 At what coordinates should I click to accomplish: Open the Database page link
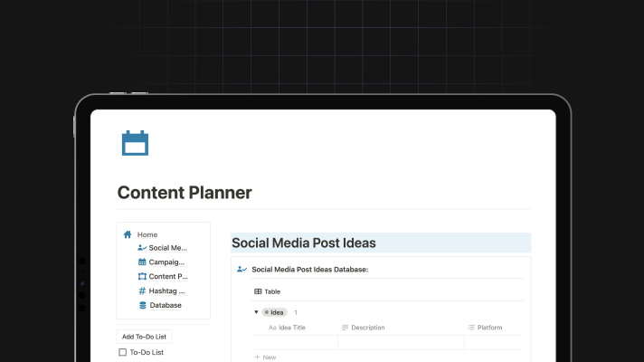click(166, 305)
